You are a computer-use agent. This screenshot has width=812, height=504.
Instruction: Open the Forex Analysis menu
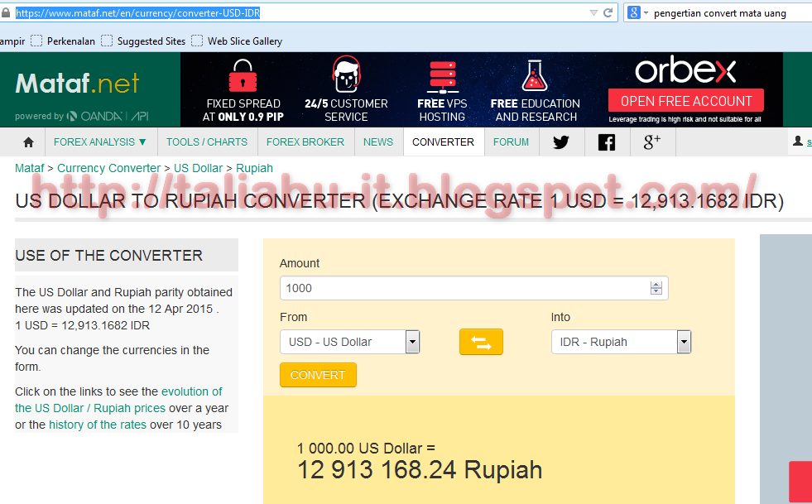(100, 142)
